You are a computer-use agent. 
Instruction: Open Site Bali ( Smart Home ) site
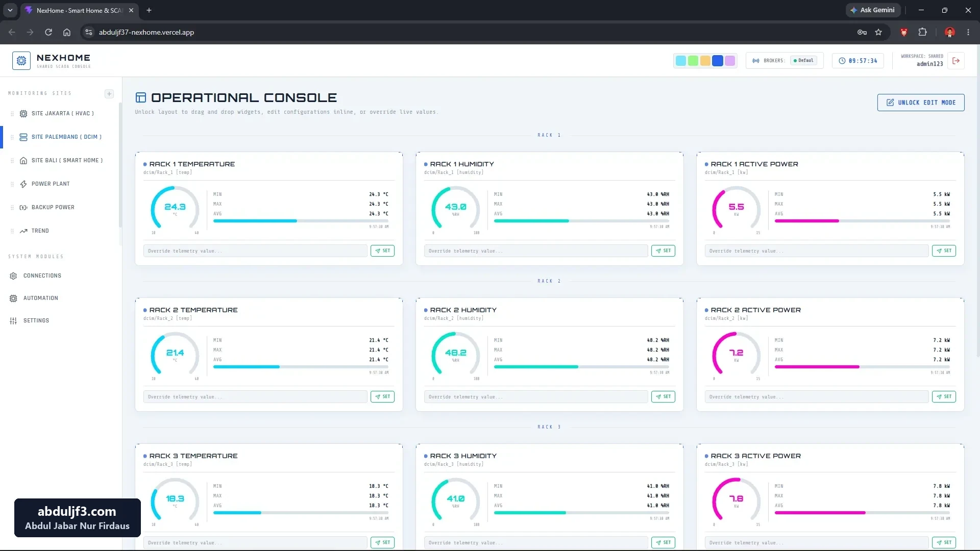(x=67, y=161)
